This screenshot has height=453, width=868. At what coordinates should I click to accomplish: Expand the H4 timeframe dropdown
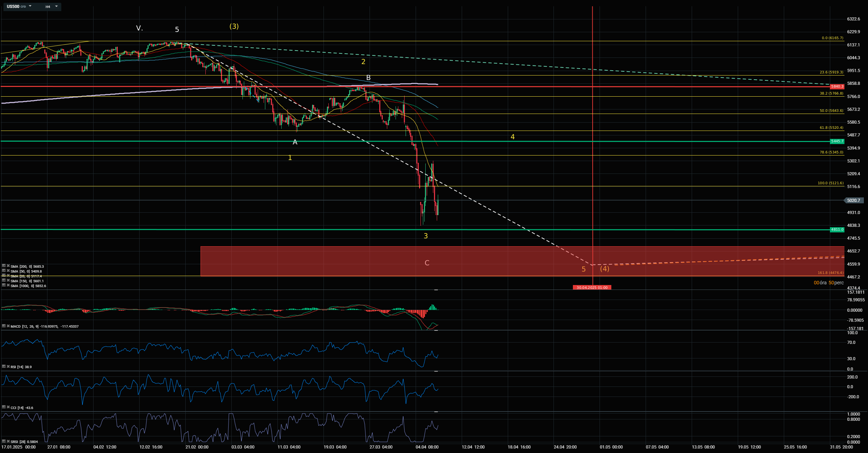tap(56, 6)
